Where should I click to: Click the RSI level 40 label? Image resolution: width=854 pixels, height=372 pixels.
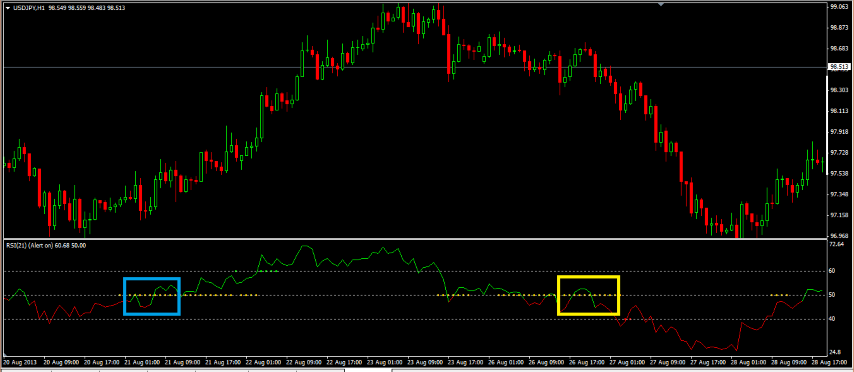tap(833, 319)
